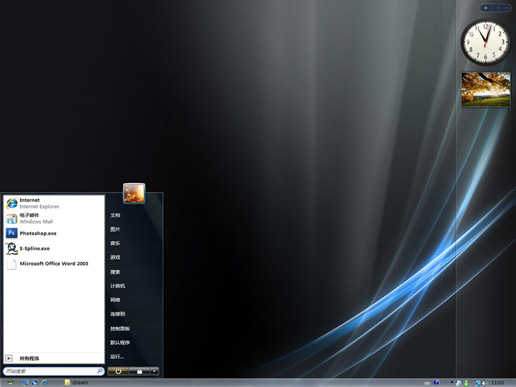The width and height of the screenshot is (516, 387).
Task: Click Switch Windows quick launch icon
Action: 35,382
